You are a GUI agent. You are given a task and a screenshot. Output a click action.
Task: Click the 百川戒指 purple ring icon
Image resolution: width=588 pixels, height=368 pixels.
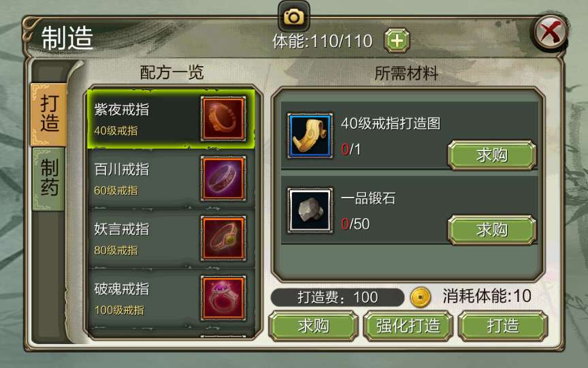[223, 179]
